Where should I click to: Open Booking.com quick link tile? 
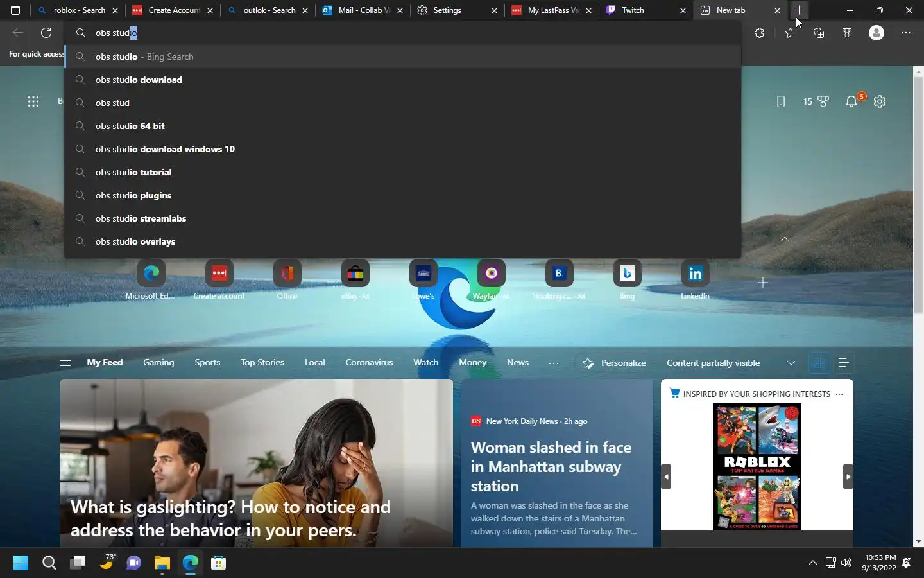point(559,279)
